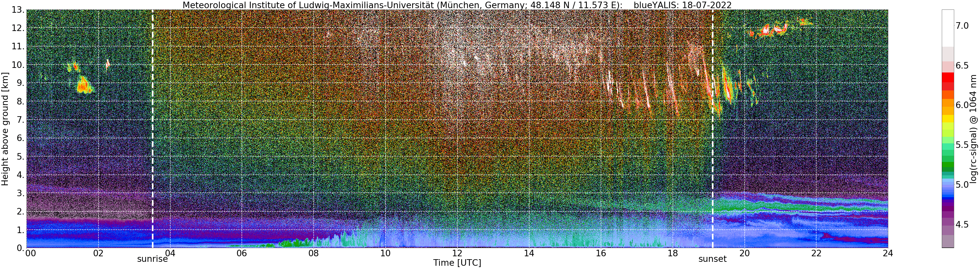The height and width of the screenshot is (269, 980).
Task: Click the y-axis tick label '3.'
Action: pos(21,193)
